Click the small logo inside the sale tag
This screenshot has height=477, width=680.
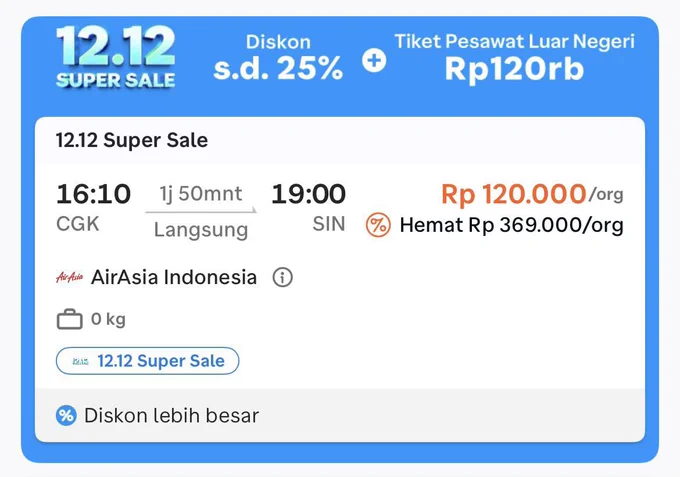(x=80, y=361)
